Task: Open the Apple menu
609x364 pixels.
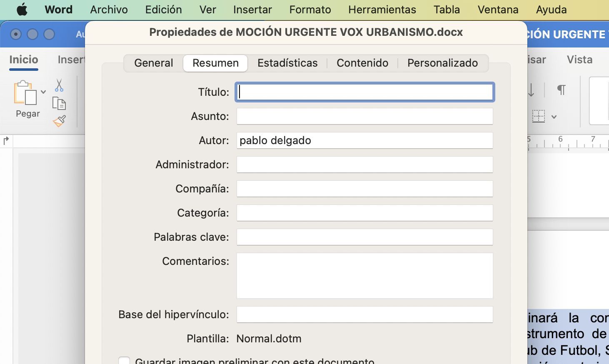Action: pos(22,10)
